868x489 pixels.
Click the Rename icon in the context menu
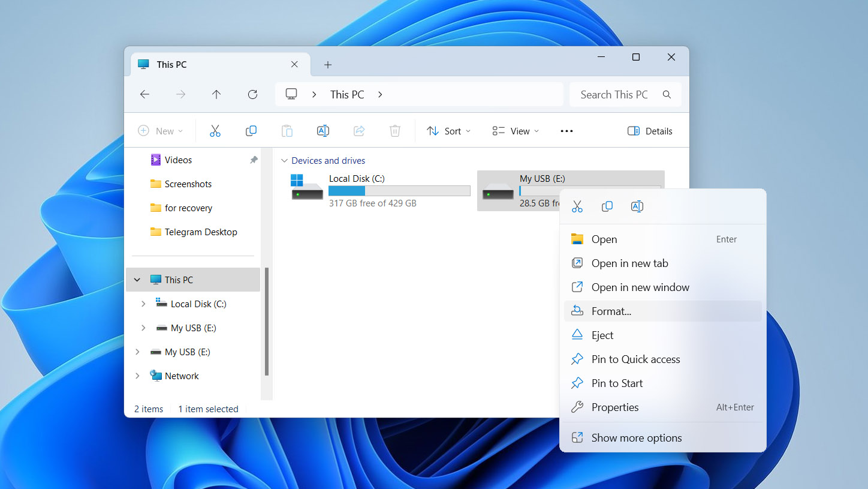[637, 206]
